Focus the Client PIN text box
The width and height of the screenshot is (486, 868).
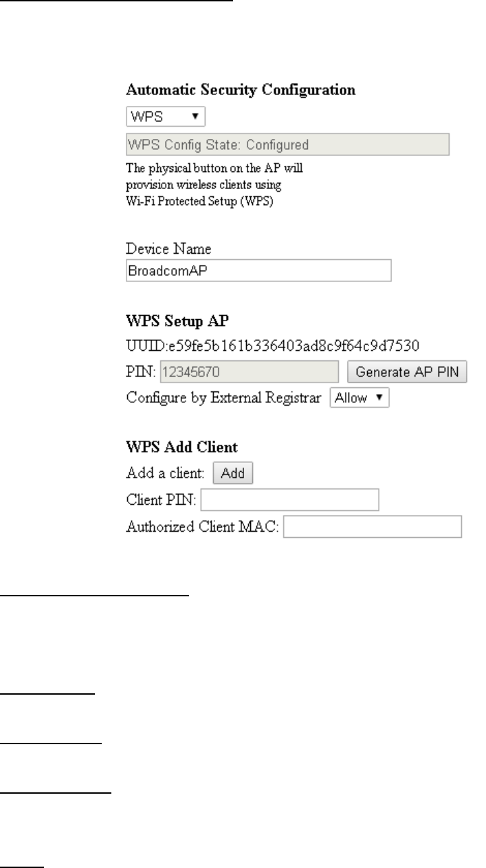click(290, 500)
